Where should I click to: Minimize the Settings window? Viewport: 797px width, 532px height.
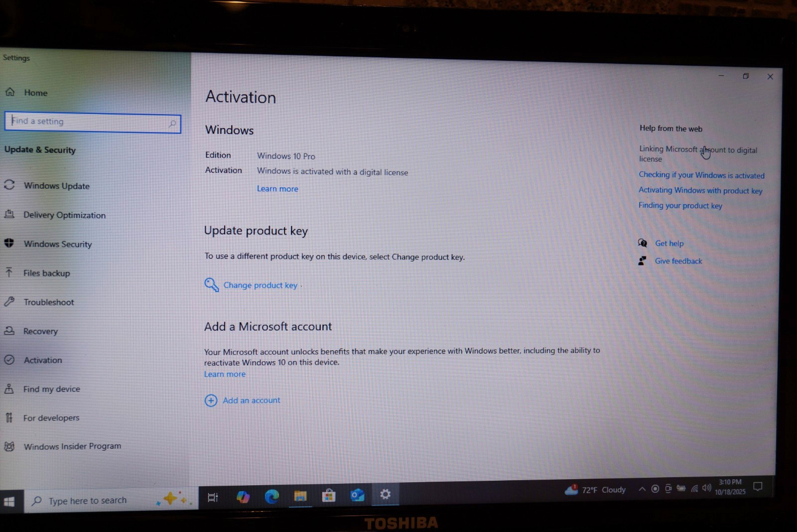(x=721, y=76)
